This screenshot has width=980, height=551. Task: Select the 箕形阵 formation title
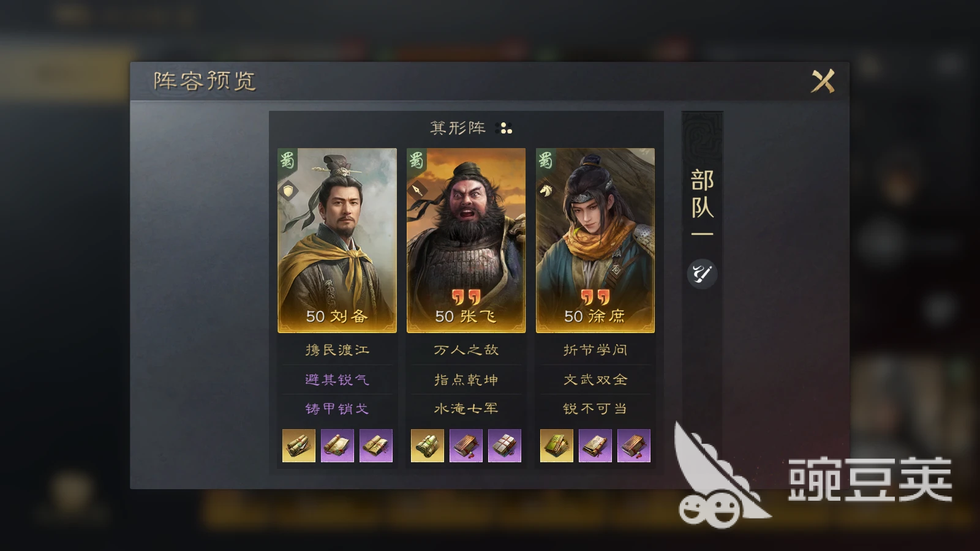(x=458, y=128)
